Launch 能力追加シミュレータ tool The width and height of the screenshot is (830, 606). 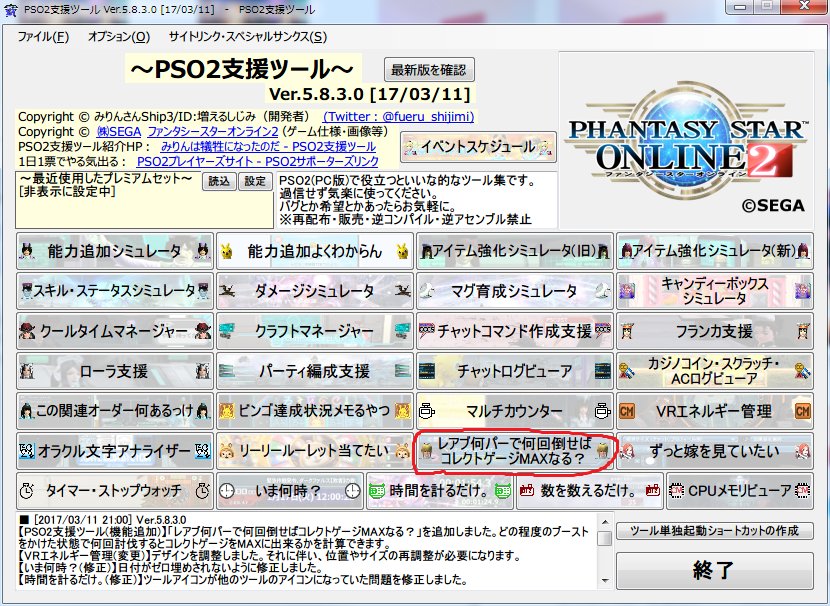coord(115,251)
